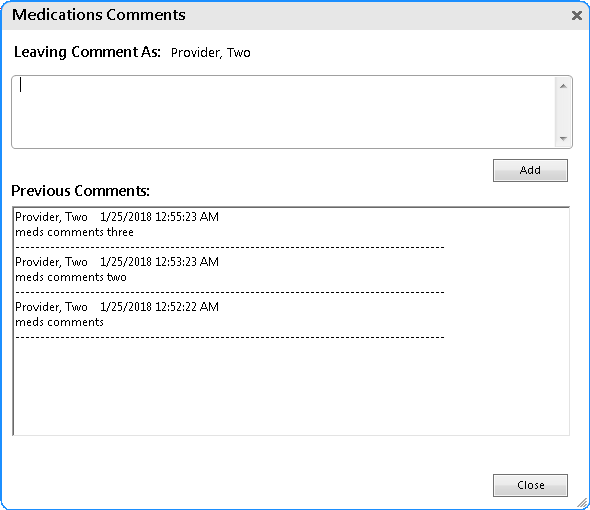Image resolution: width=590 pixels, height=510 pixels.
Task: Click the 12:52:22 AM comment header
Action: pos(117,307)
